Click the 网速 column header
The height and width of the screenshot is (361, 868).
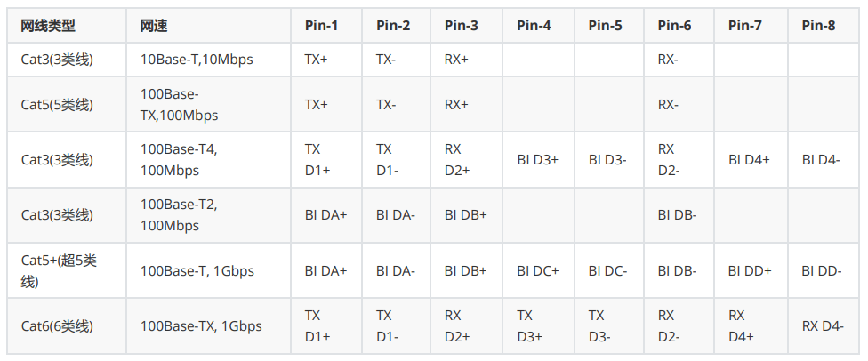tap(209, 26)
